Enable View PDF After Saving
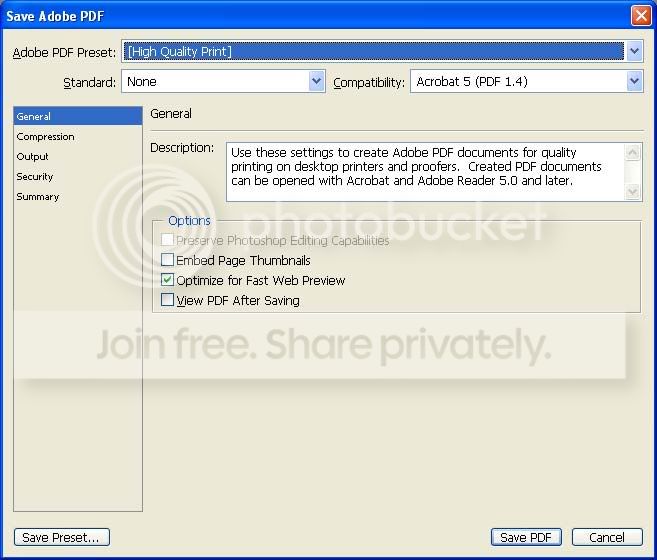 click(x=167, y=300)
